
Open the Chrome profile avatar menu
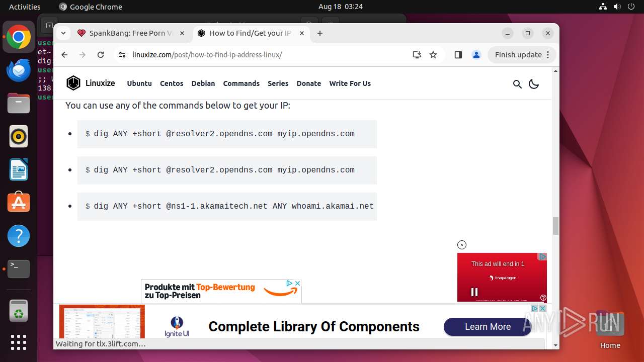point(476,55)
